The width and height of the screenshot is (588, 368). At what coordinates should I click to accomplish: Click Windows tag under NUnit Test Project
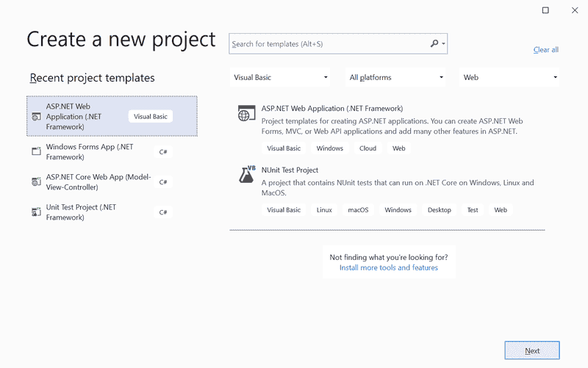(398, 210)
